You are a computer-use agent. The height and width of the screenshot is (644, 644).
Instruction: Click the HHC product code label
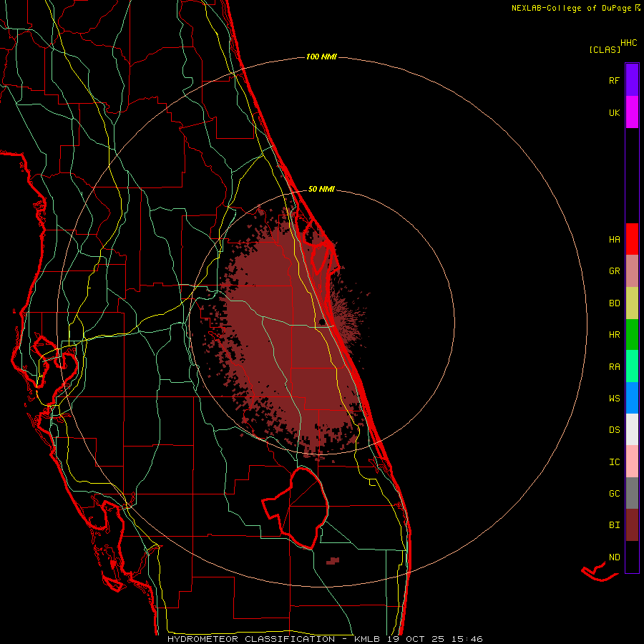[x=629, y=43]
